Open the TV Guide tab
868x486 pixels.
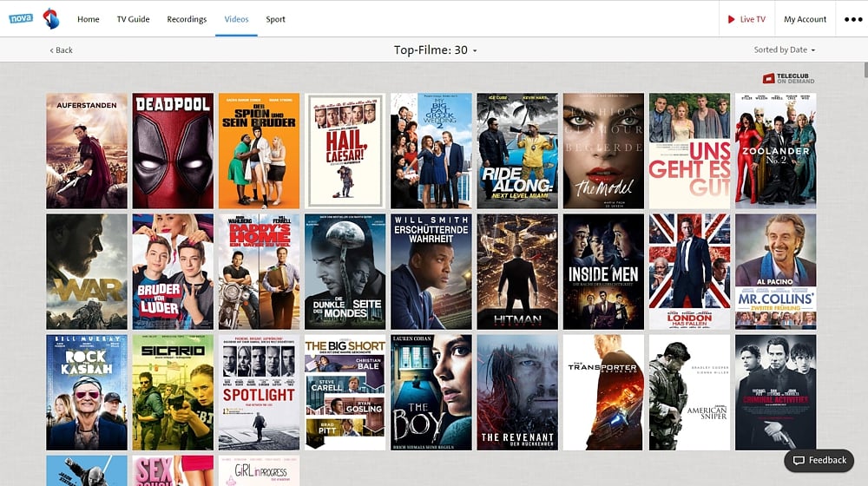pyautogui.click(x=133, y=19)
